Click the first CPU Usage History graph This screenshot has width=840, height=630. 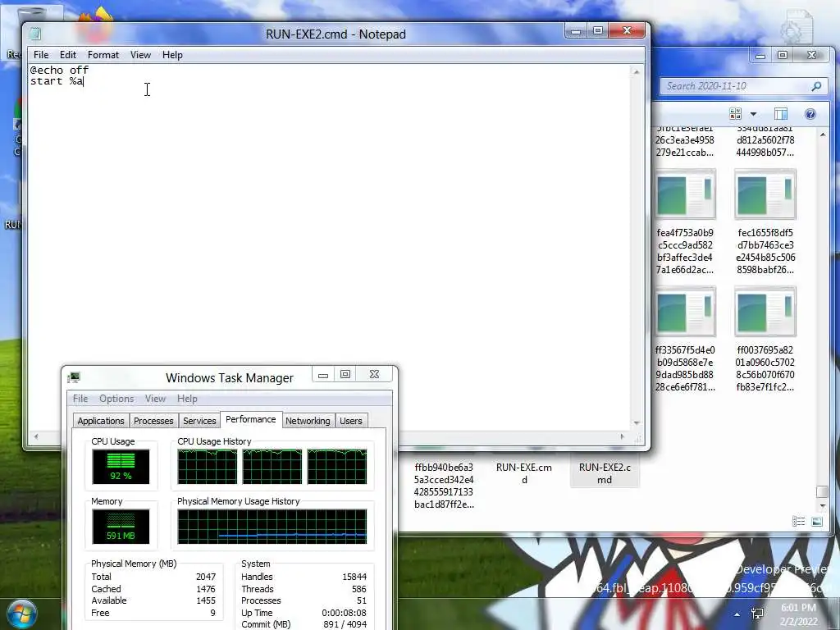(208, 467)
